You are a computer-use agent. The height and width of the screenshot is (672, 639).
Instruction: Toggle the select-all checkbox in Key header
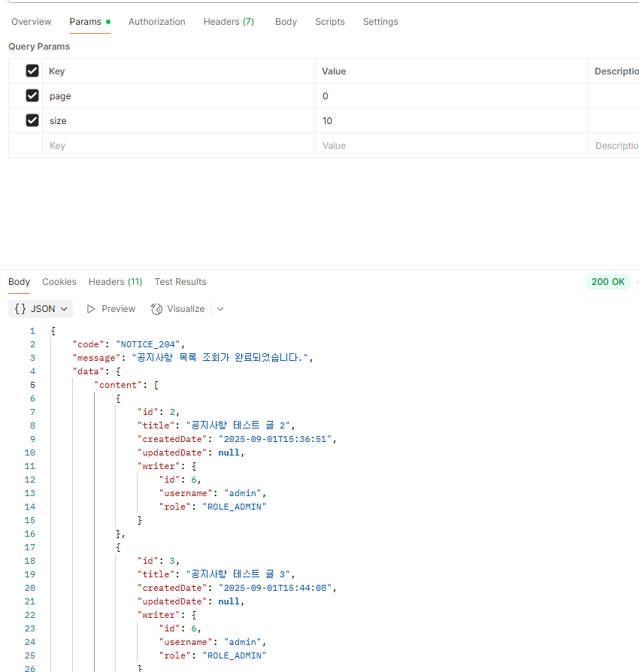32,71
